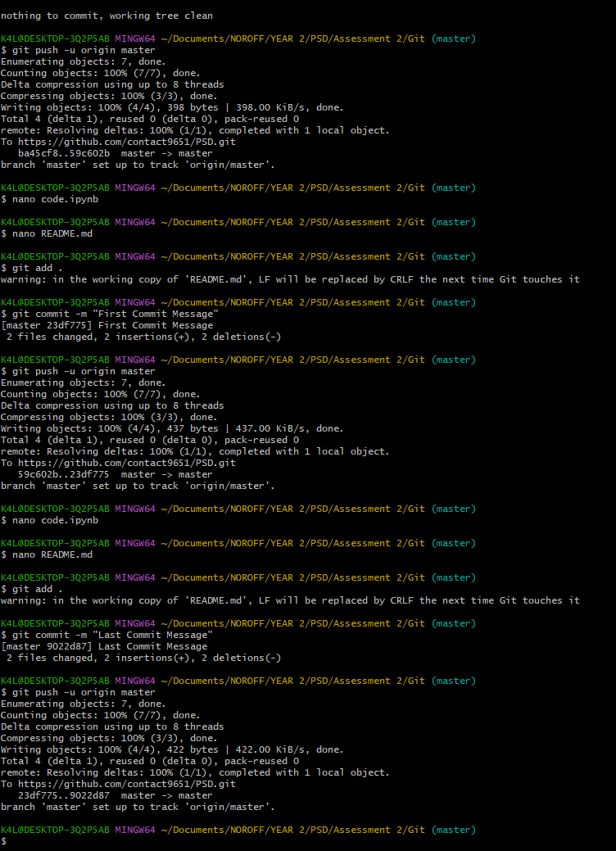
Task: Click the 'Writing objects' line showing 437 bytes
Action: [172, 428]
